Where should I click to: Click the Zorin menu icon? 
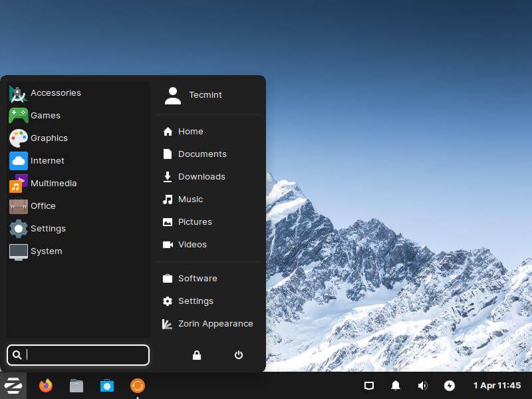(13, 386)
